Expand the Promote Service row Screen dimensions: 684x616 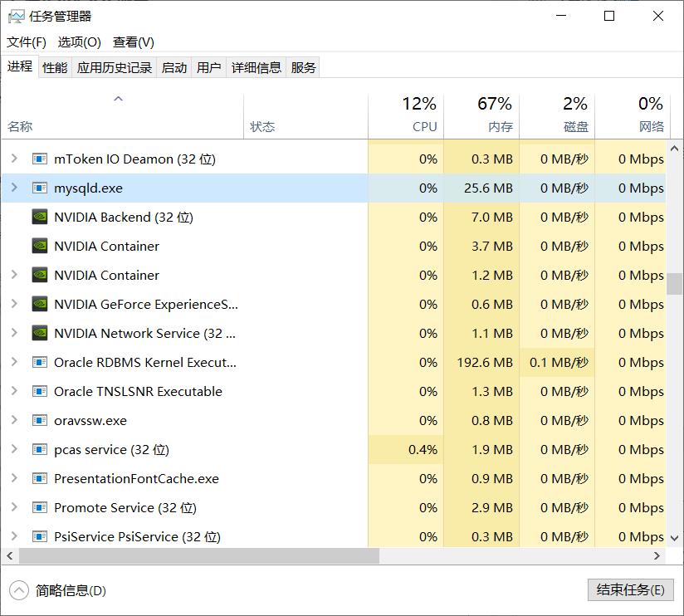14,507
